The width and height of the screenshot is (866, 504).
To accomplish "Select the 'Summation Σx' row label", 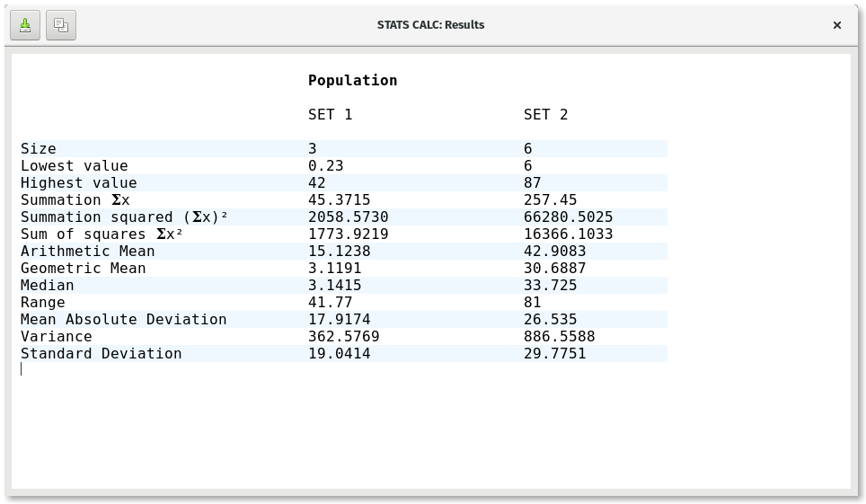I will pos(75,200).
